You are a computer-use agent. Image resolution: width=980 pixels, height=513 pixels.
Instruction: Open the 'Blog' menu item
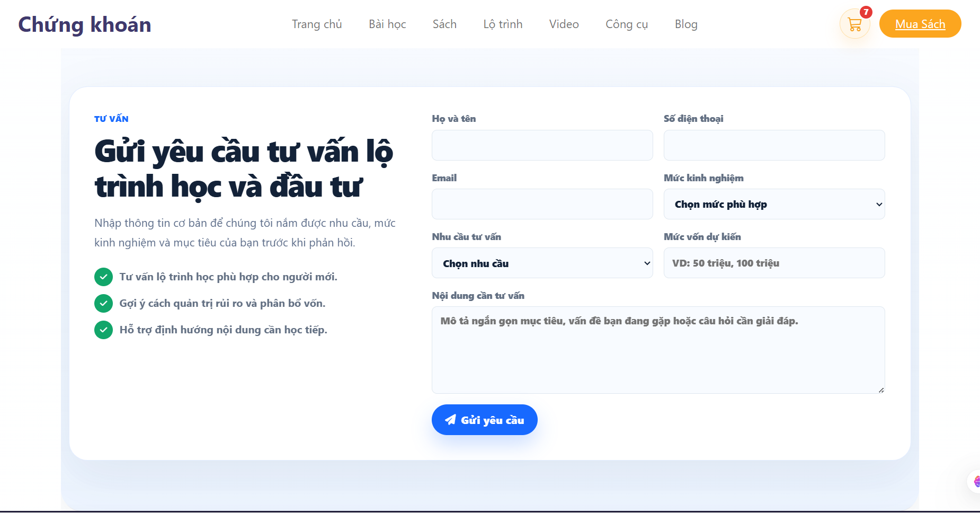[x=686, y=24]
